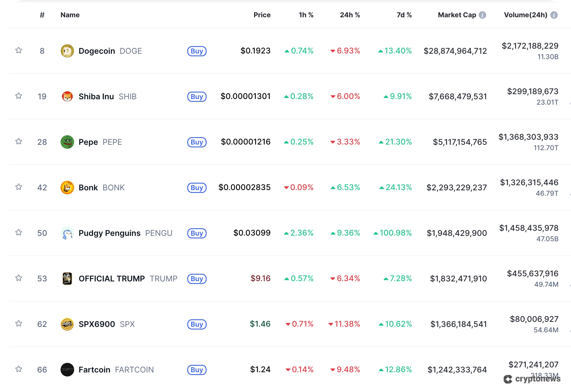Click SPX6900 price $1.46
The image size is (571, 392).
[260, 324]
